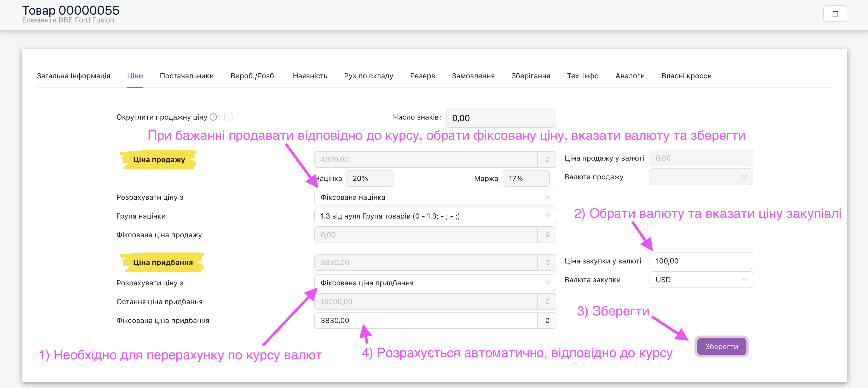Click the fixed purchase price 3830,00 field

coord(425,320)
